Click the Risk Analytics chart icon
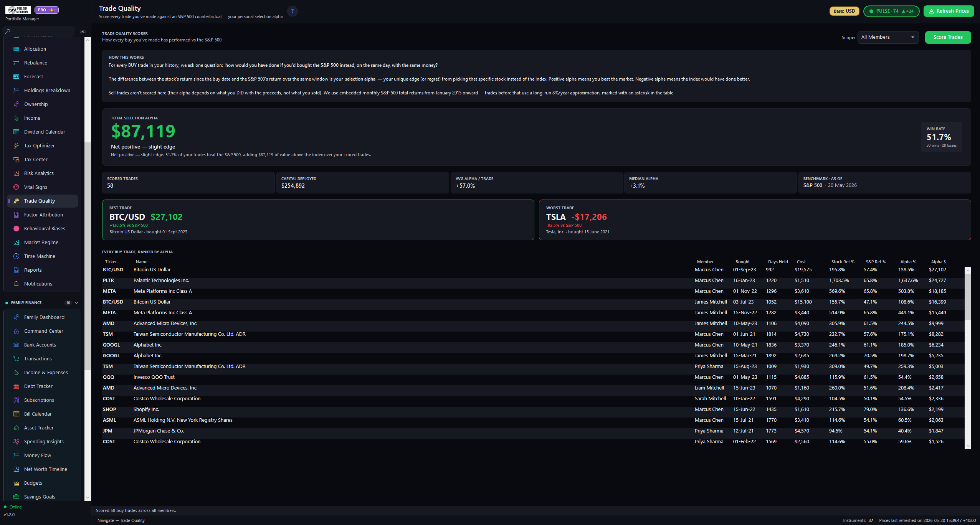This screenshot has height=525, width=980. [x=16, y=173]
